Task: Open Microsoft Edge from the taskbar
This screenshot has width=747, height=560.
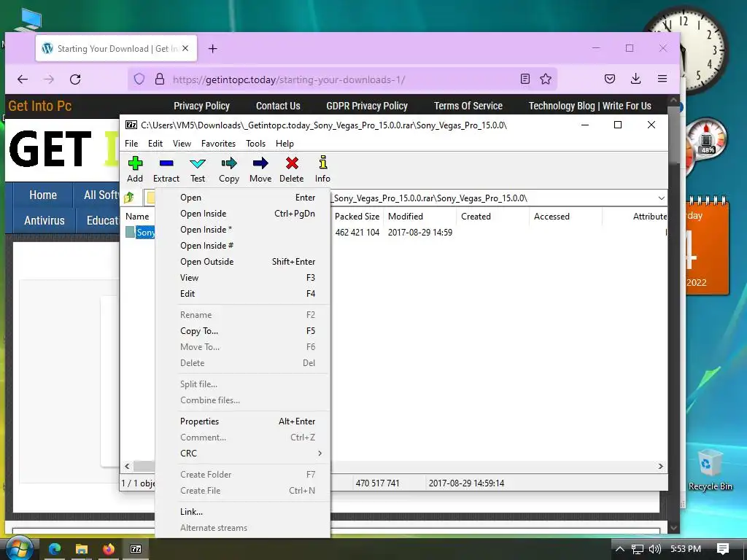Action: [x=55, y=549]
